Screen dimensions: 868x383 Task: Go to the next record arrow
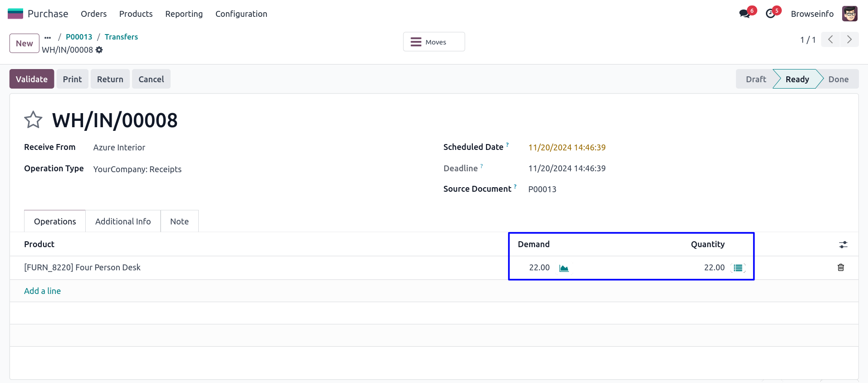pyautogui.click(x=849, y=40)
